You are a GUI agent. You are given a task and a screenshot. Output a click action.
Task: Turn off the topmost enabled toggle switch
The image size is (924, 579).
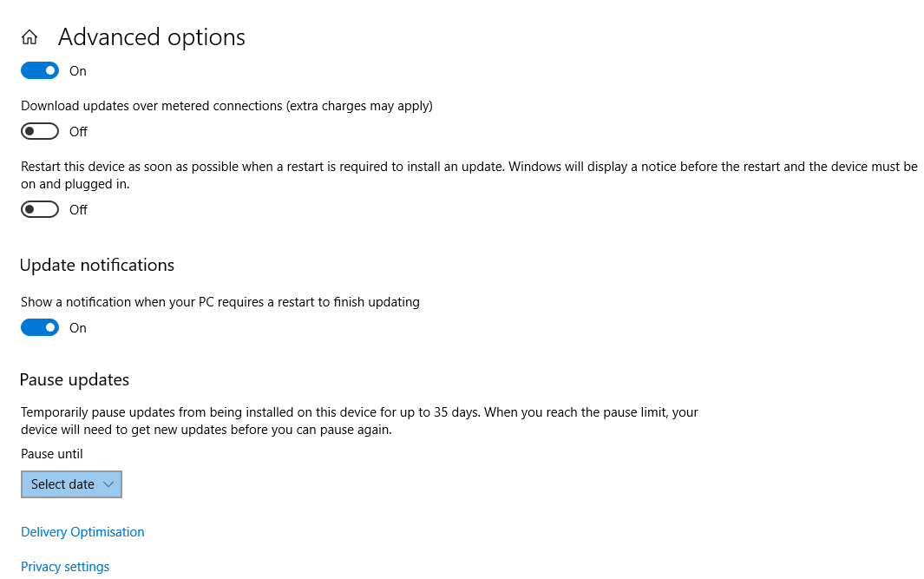click(x=40, y=70)
